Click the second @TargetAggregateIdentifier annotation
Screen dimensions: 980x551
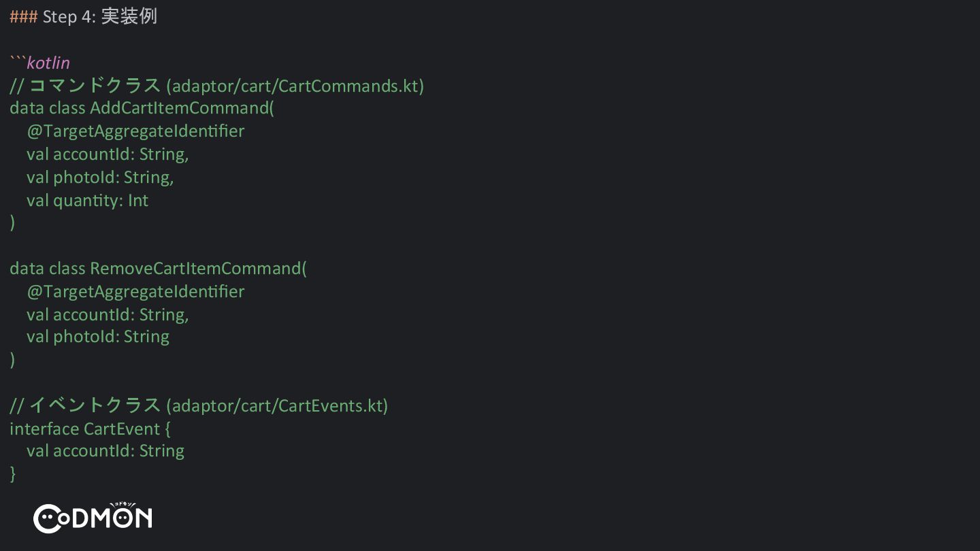pos(135,291)
